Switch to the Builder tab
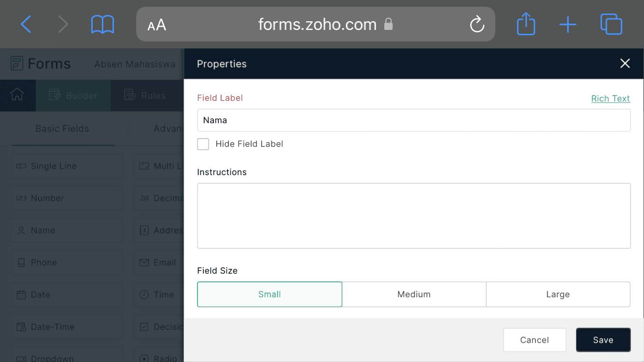644x362 pixels. (73, 96)
